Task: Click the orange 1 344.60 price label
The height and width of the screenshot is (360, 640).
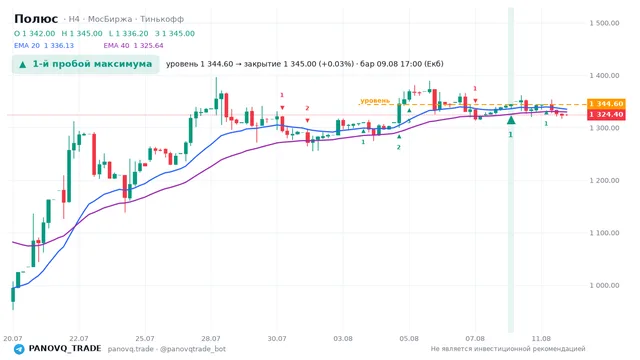Action: tap(606, 104)
